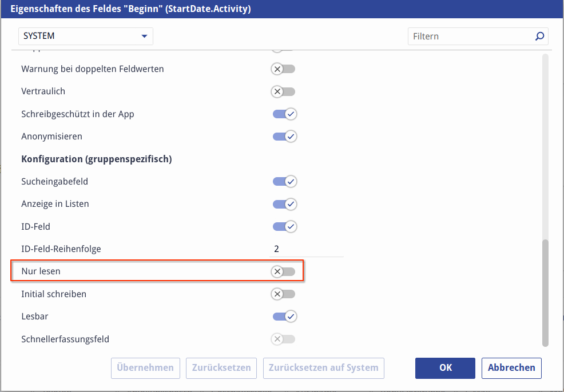This screenshot has width=564, height=392.
Task: Enable Warnung bei doppelten Feldwerten toggle
Action: [x=284, y=69]
